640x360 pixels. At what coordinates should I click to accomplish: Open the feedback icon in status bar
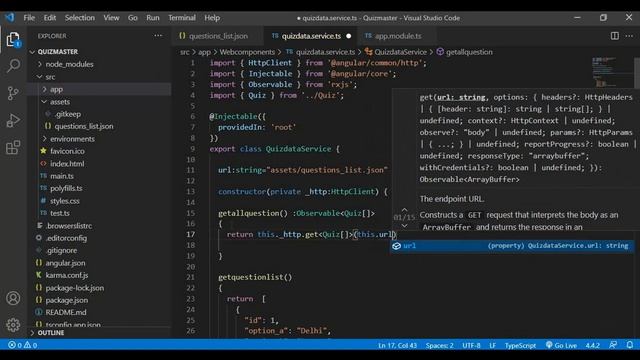click(x=613, y=345)
